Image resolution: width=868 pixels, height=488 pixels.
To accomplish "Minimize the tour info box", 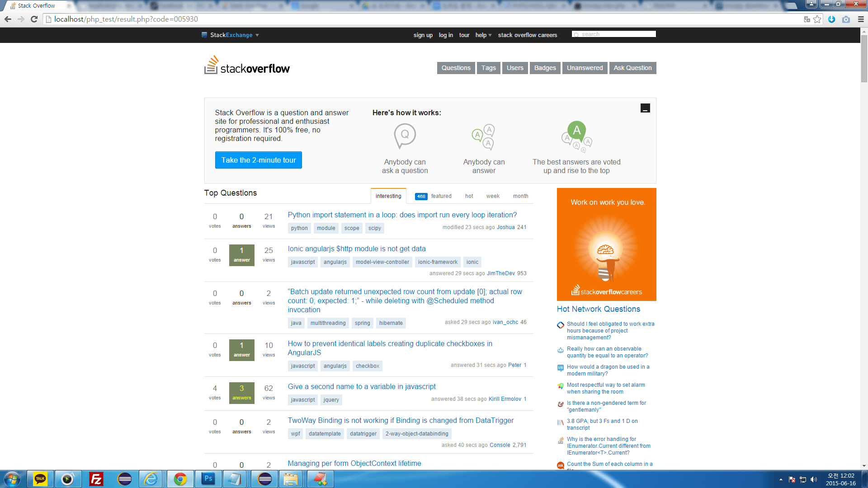I will [x=645, y=108].
